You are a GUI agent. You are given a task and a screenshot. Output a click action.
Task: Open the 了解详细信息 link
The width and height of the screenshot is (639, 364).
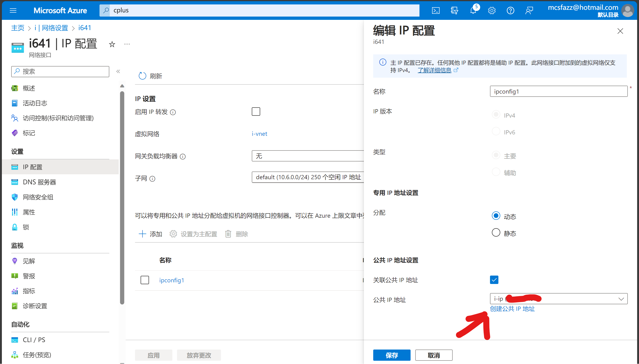click(x=435, y=70)
